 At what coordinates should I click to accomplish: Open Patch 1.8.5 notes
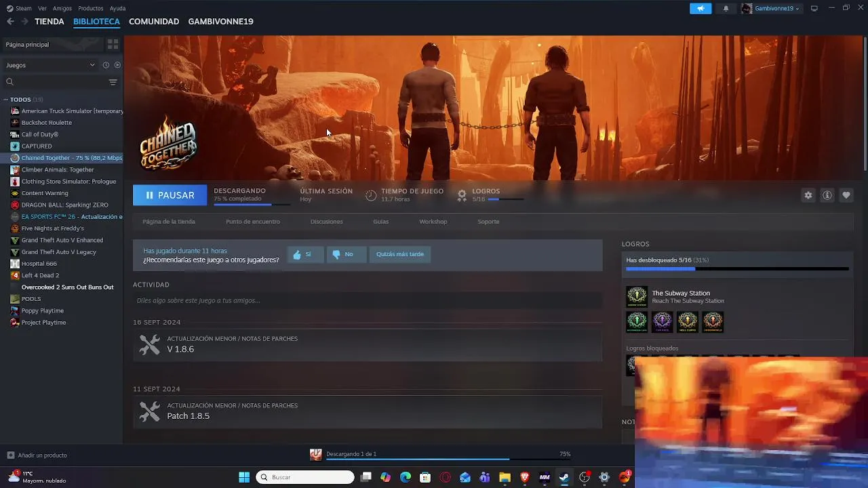pyautogui.click(x=368, y=412)
